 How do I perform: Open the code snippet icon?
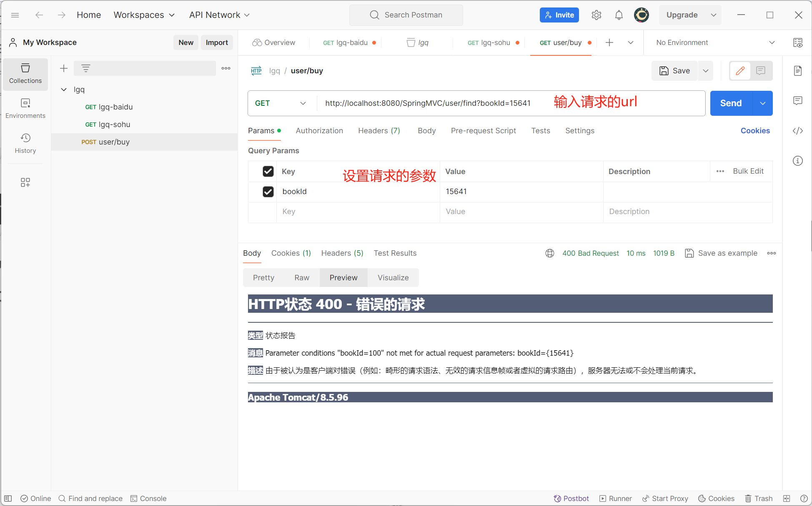click(798, 131)
